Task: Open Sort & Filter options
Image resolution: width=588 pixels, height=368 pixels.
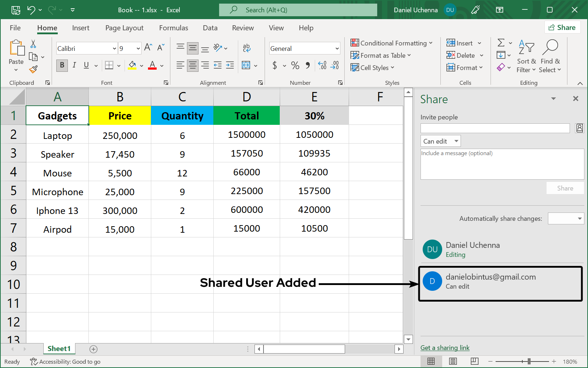Action: 526,56
